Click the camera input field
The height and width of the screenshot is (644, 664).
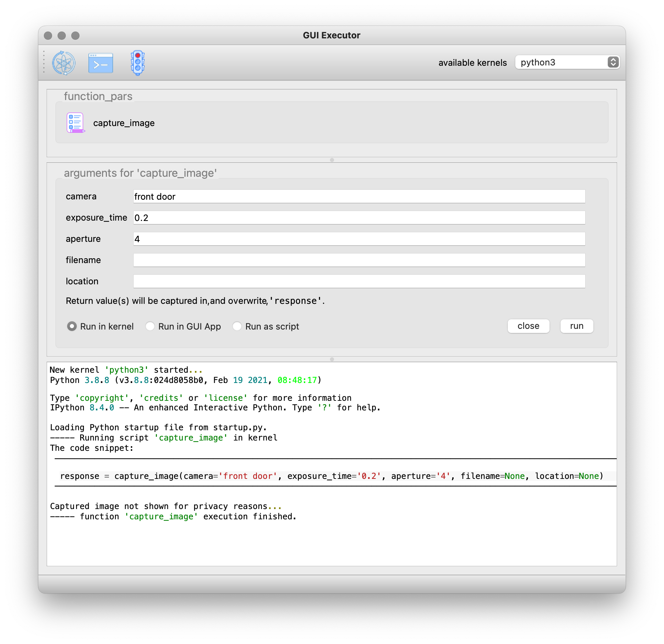pyautogui.click(x=359, y=196)
